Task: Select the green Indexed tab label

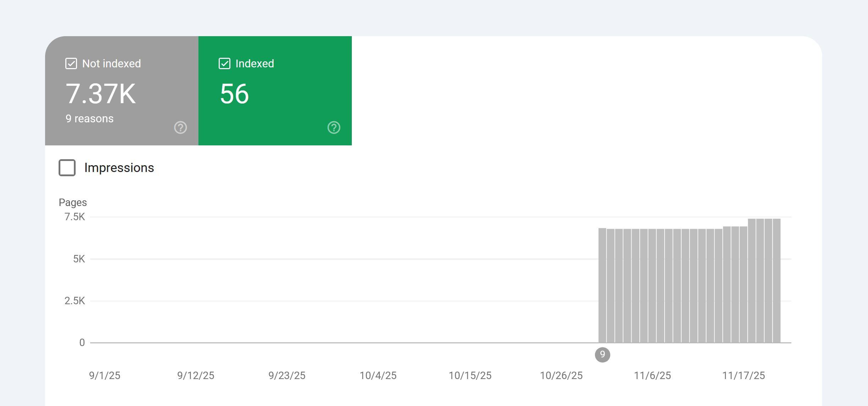Action: 255,64
